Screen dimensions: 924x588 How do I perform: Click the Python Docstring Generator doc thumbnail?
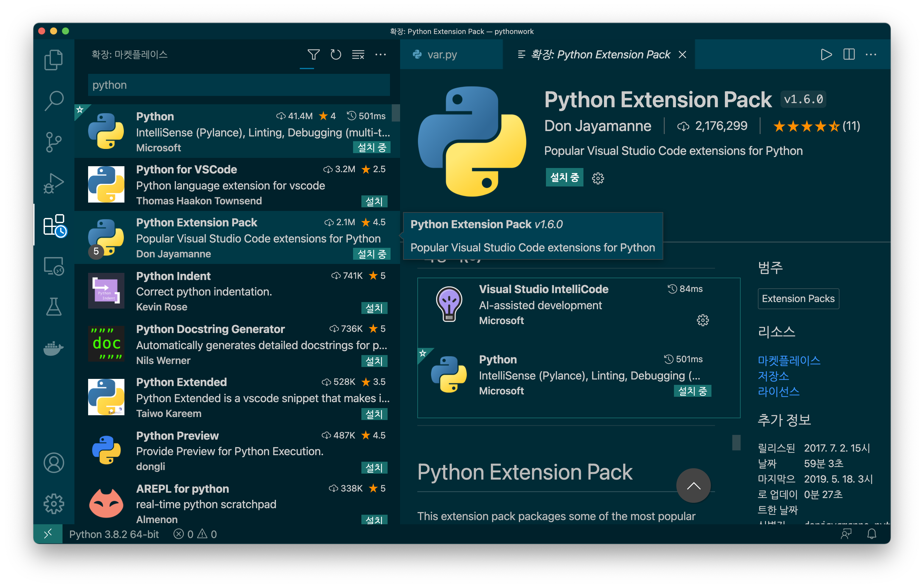(x=106, y=344)
